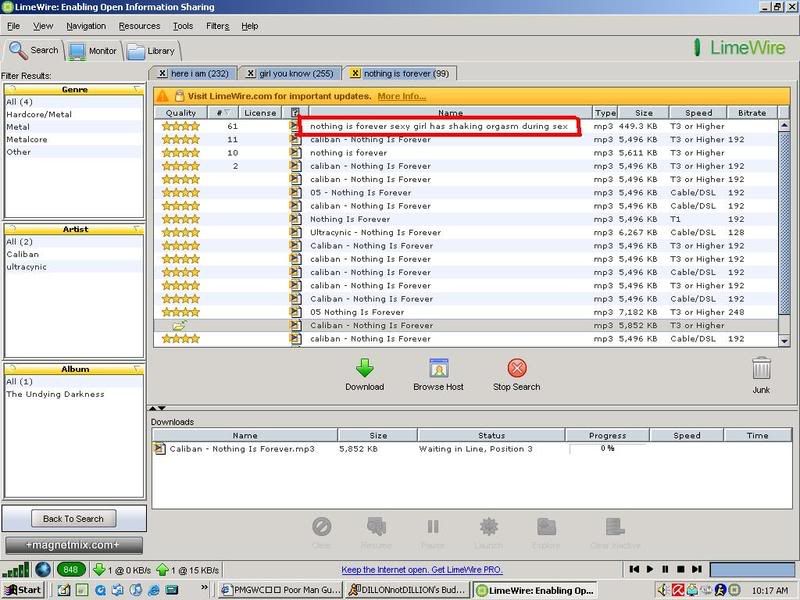Sort results by Bitrate column
Image resolution: width=800 pixels, height=600 pixels.
752,113
